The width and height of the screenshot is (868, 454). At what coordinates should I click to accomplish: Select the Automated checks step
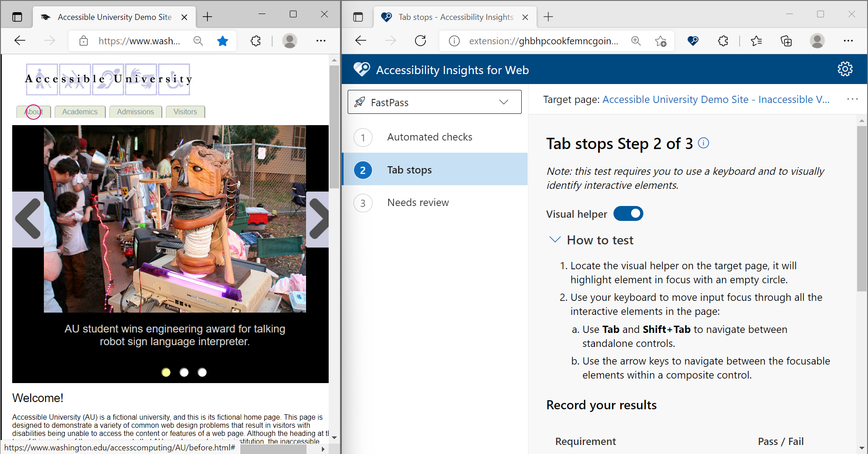coord(429,137)
